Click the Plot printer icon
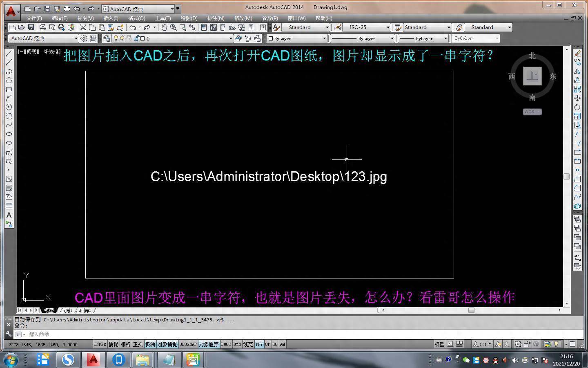This screenshot has width=588, height=368. [x=42, y=27]
